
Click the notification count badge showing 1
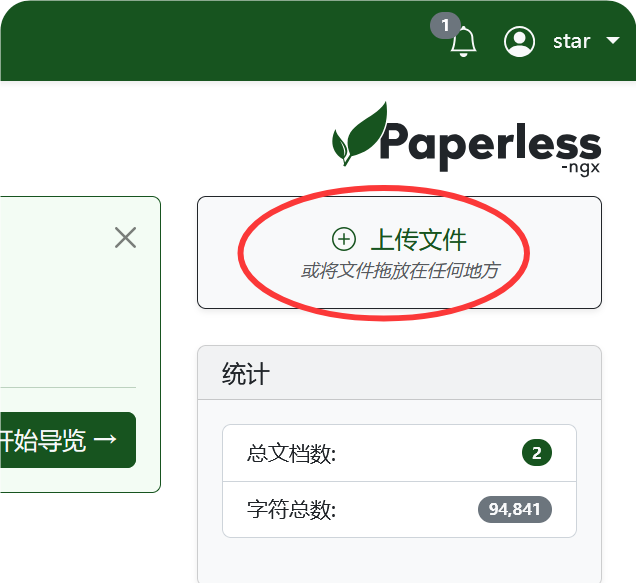click(445, 25)
